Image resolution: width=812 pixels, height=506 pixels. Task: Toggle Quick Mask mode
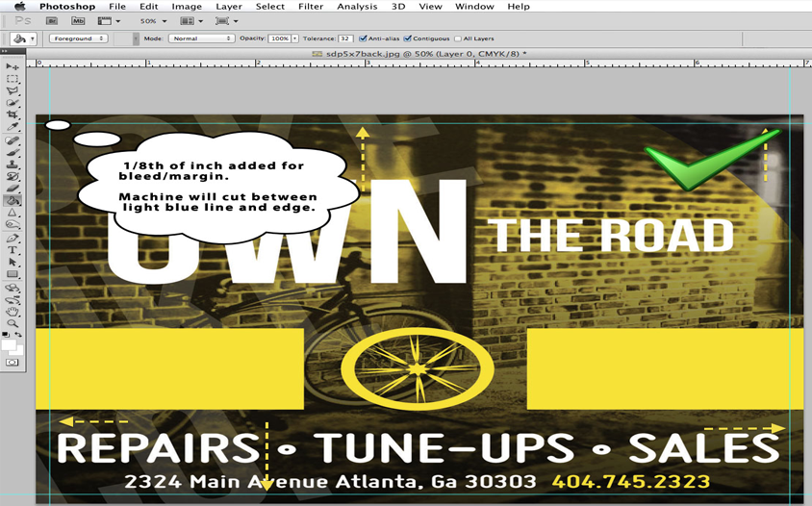click(x=13, y=363)
